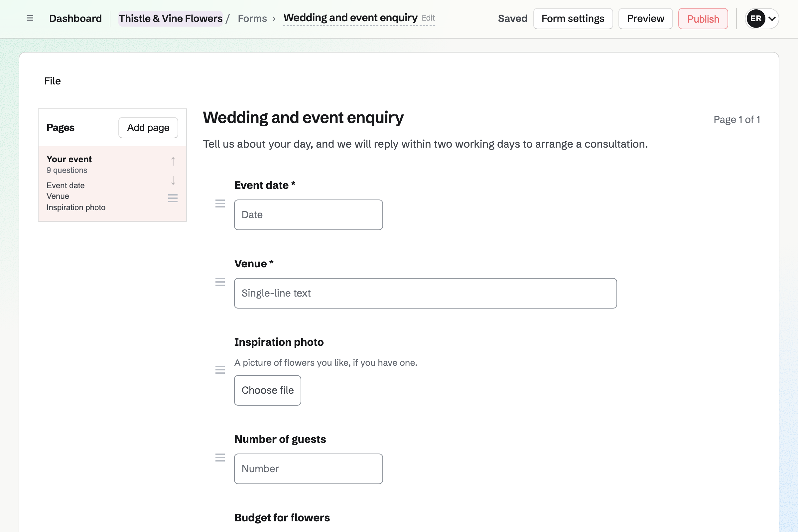Click drag handle beside Inspiration photo
Screen dimensions: 798x532
click(220, 370)
